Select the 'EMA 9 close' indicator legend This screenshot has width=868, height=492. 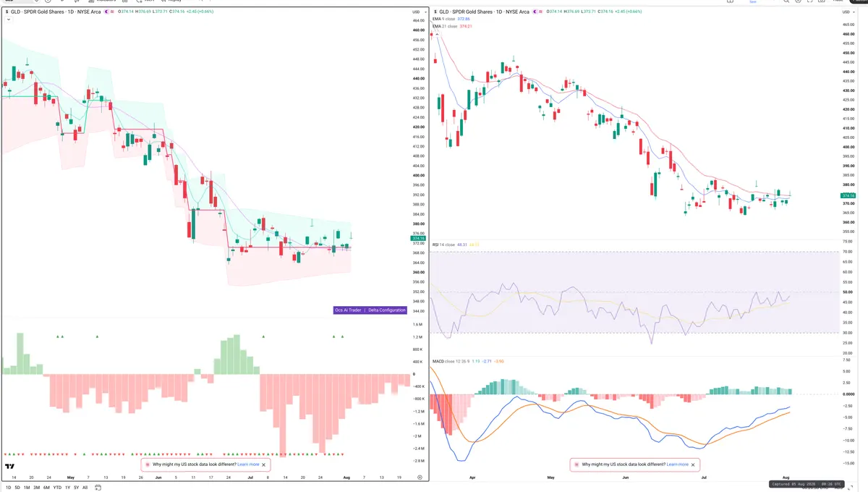click(x=445, y=19)
